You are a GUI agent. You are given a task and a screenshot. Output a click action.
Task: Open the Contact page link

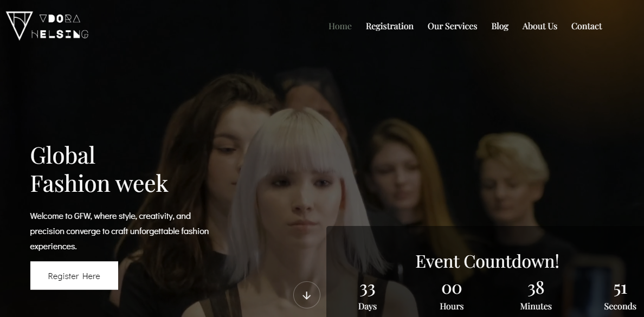click(586, 26)
